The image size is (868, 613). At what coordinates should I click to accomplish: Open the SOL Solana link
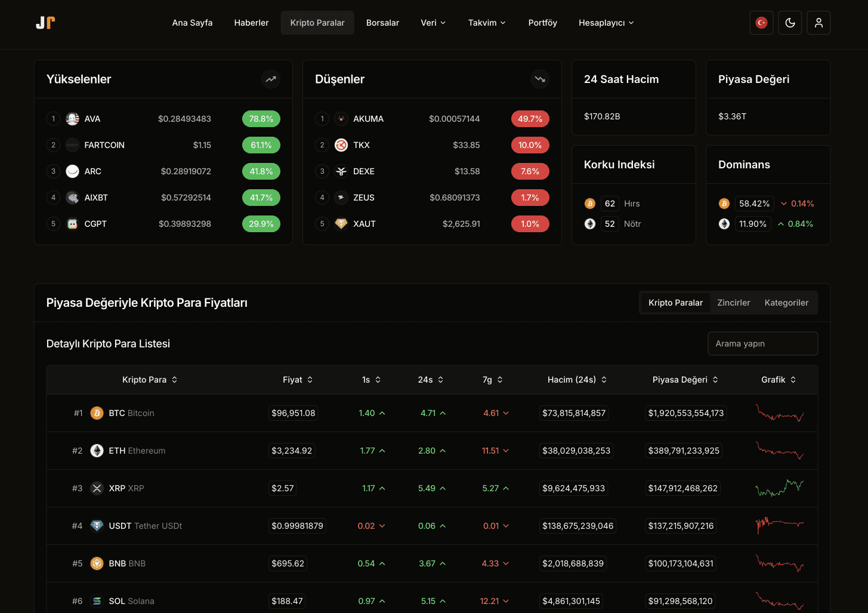coord(131,601)
